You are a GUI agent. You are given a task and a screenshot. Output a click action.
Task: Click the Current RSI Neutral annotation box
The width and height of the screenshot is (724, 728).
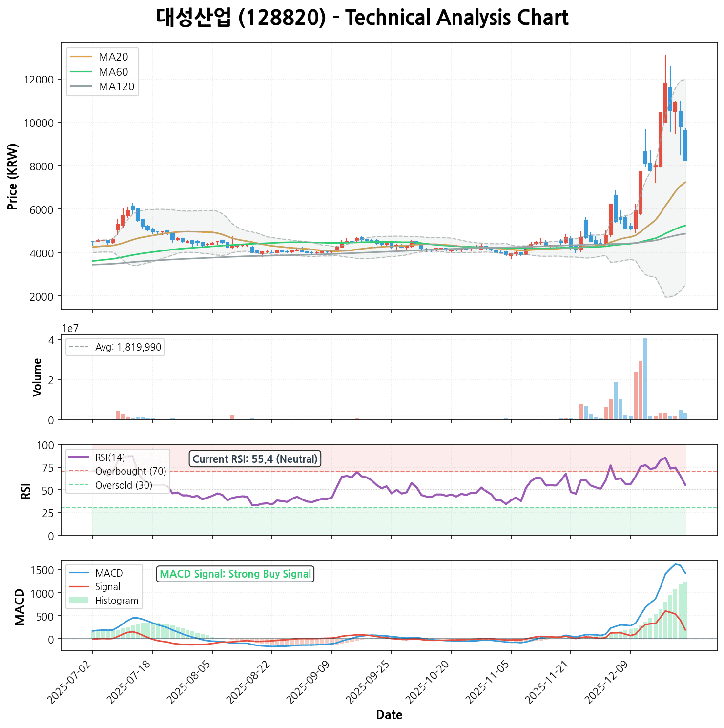[255, 459]
